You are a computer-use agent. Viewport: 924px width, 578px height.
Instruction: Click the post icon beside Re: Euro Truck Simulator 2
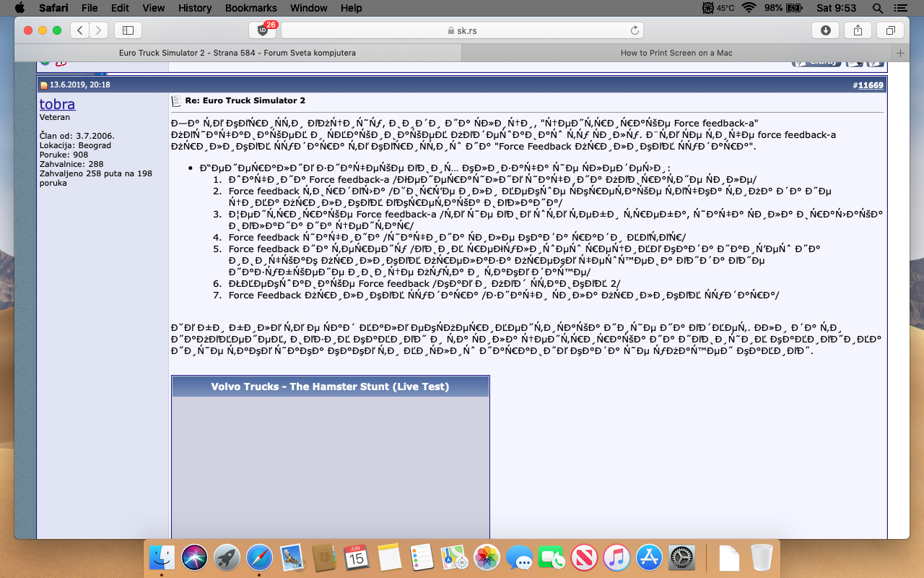[x=175, y=100]
